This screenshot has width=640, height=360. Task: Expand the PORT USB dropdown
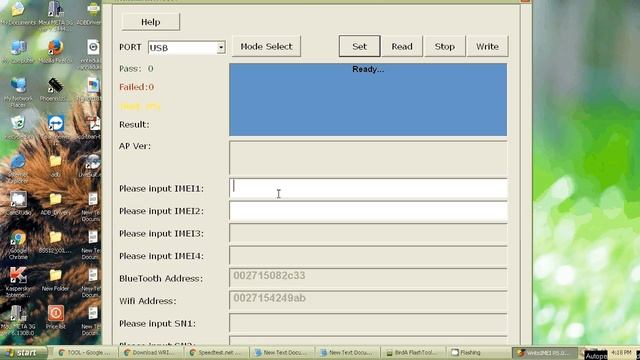point(221,48)
